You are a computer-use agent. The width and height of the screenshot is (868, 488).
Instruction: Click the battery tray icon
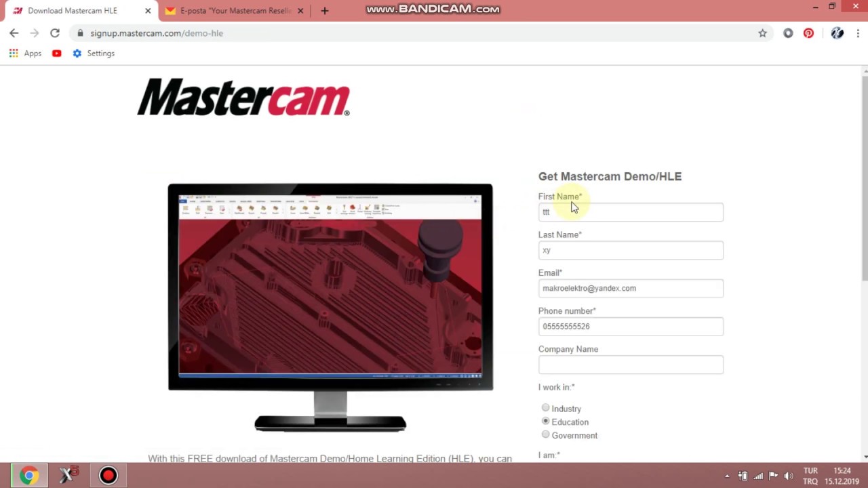coord(743,476)
